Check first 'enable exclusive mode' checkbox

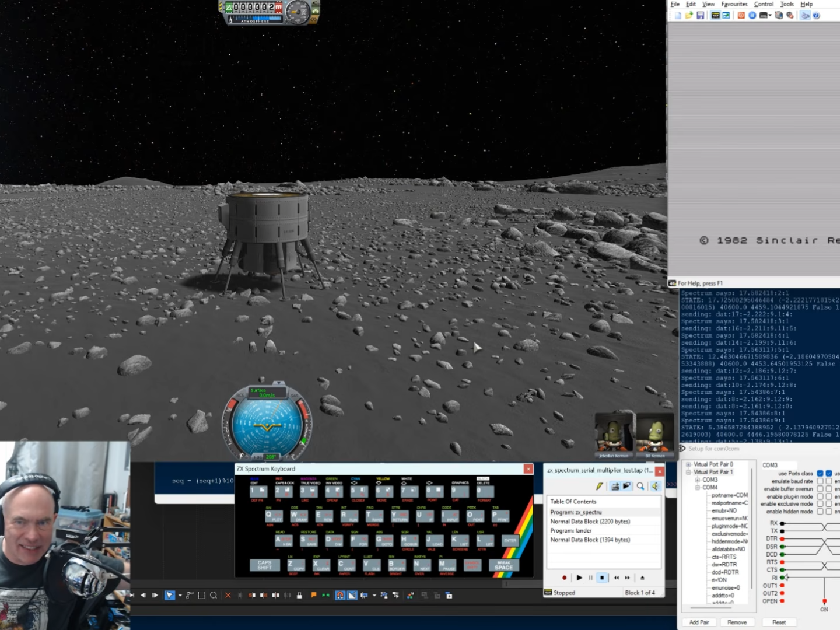820,504
